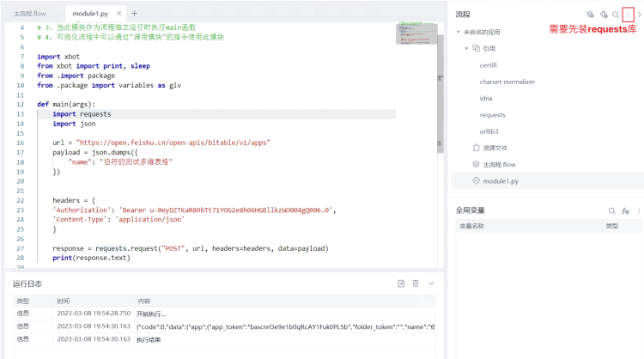The height and width of the screenshot is (359, 644).
Task: Open the 资源文件 folder item
Action: tap(495, 148)
